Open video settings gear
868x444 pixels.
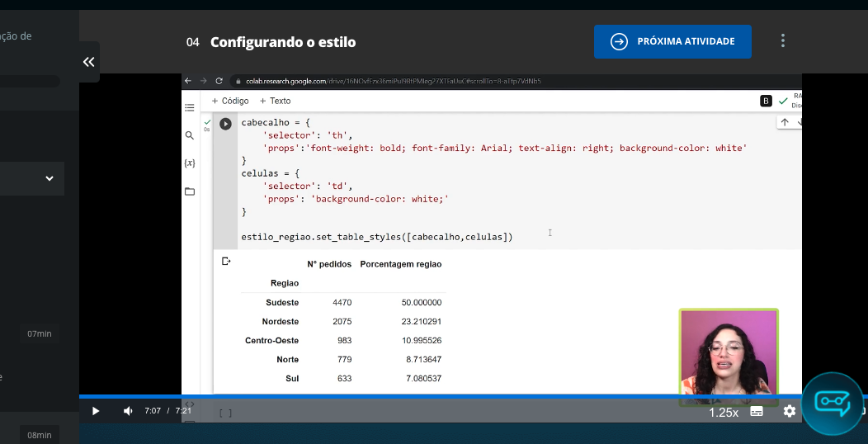790,411
